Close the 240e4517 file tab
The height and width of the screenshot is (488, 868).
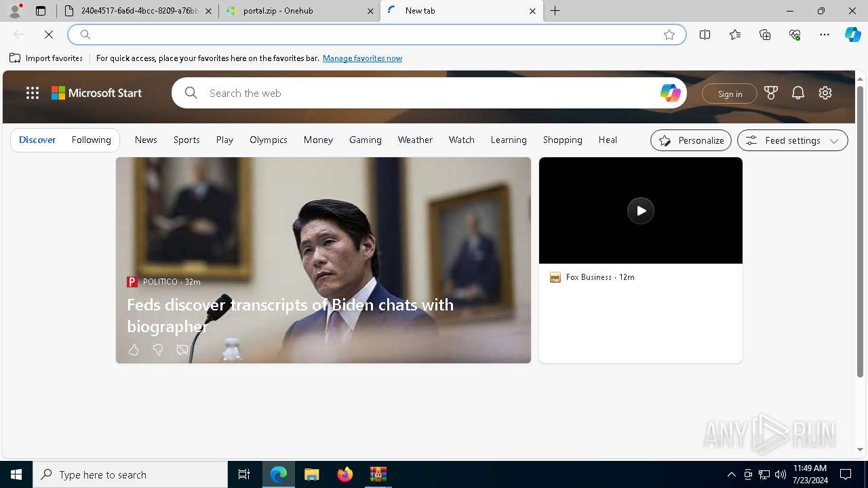coord(208,11)
